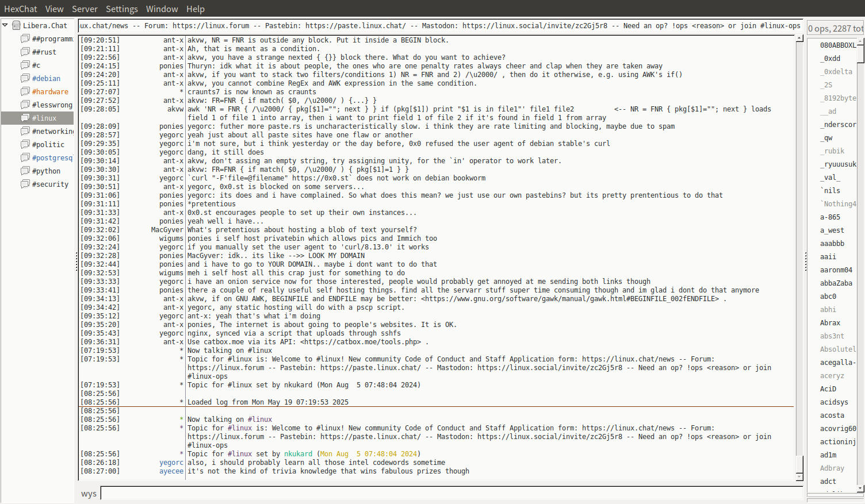The width and height of the screenshot is (865, 504).
Task: Click the #c channel icon
Action: click(25, 65)
